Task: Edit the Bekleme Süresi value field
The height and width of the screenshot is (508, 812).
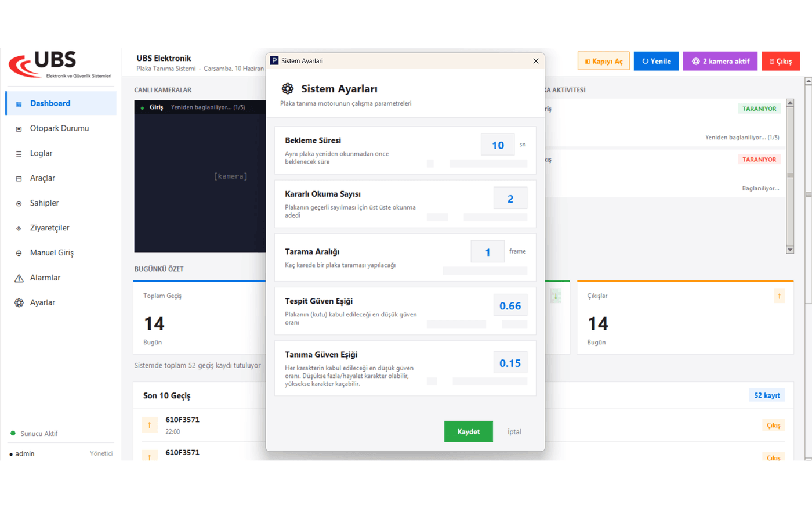Action: (x=498, y=145)
